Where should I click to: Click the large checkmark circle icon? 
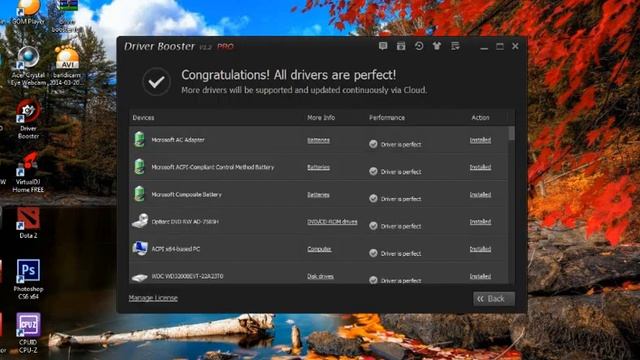(x=156, y=82)
